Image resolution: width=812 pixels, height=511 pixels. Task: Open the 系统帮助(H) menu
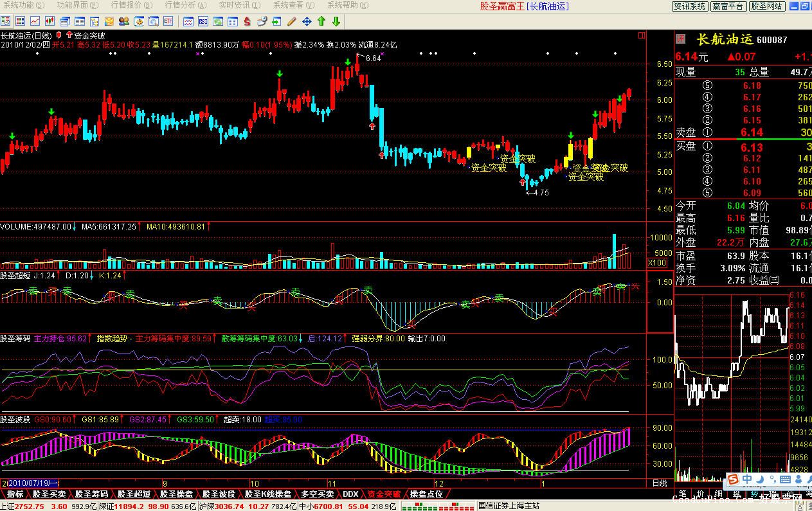click(348, 5)
